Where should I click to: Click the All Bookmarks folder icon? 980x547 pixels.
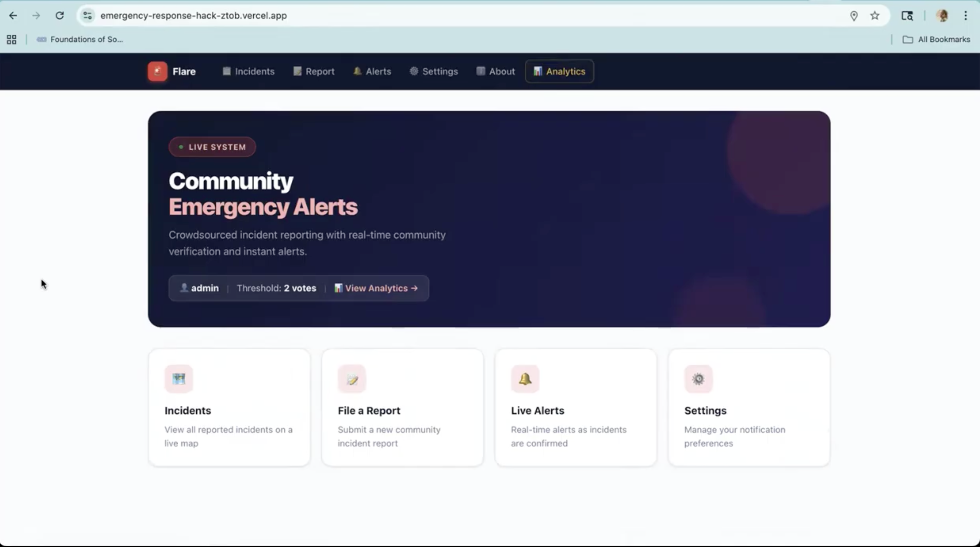tap(908, 40)
